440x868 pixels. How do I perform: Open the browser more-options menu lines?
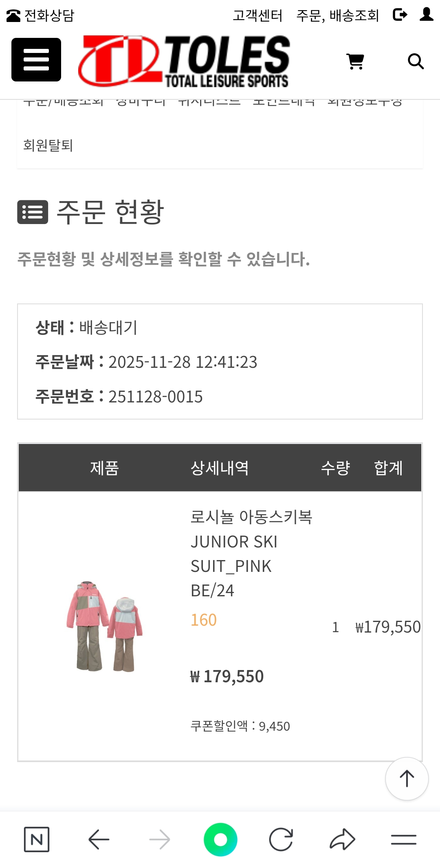(403, 839)
